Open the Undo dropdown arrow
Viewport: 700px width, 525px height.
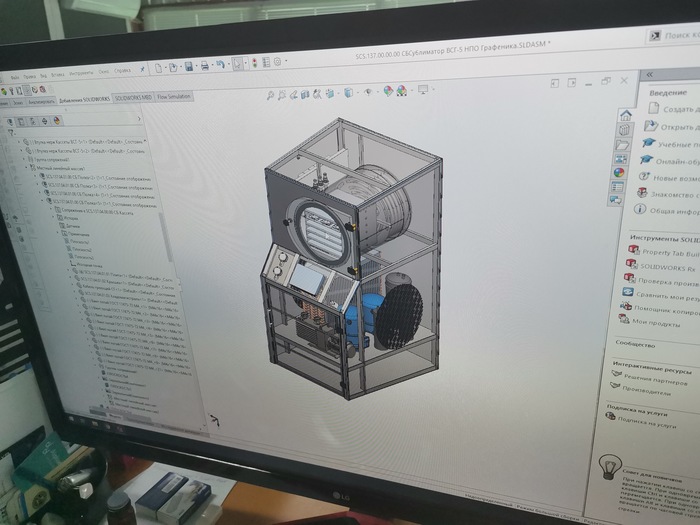pos(227,64)
